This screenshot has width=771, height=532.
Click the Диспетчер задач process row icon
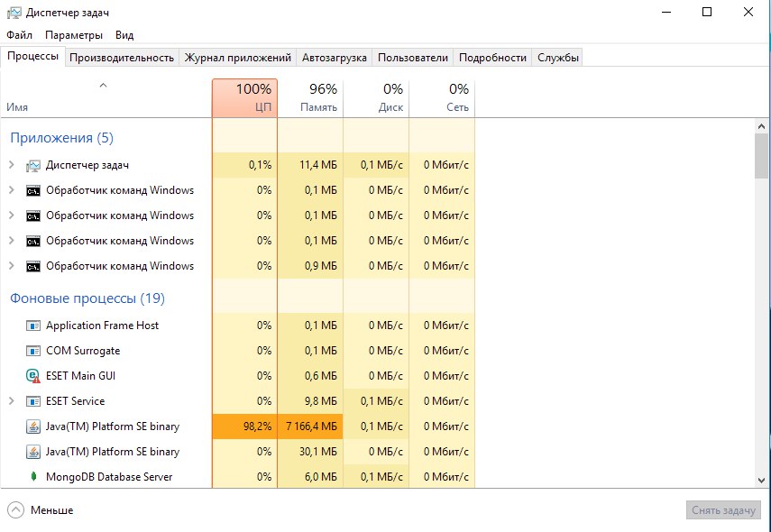tap(33, 165)
